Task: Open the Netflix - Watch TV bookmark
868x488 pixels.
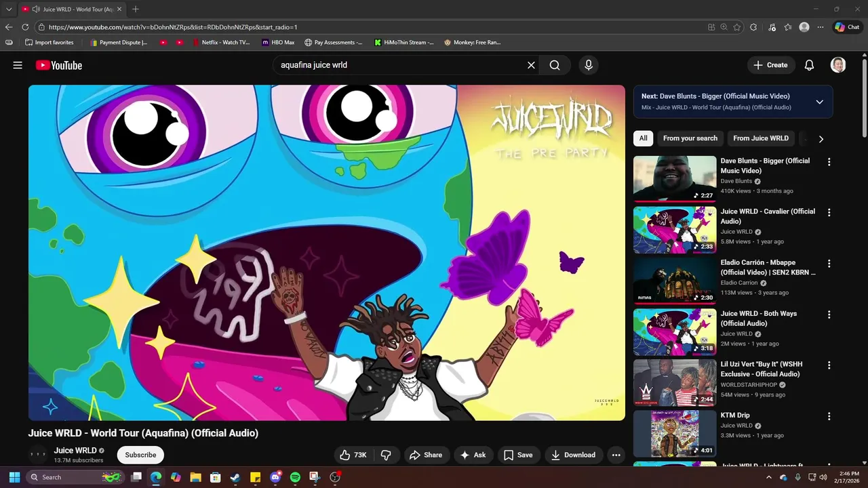Action: pos(221,42)
